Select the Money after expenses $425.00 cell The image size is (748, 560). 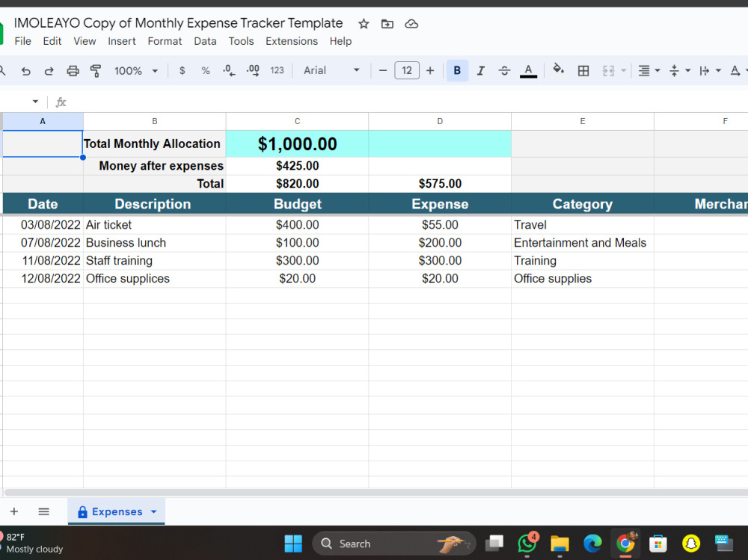click(297, 166)
